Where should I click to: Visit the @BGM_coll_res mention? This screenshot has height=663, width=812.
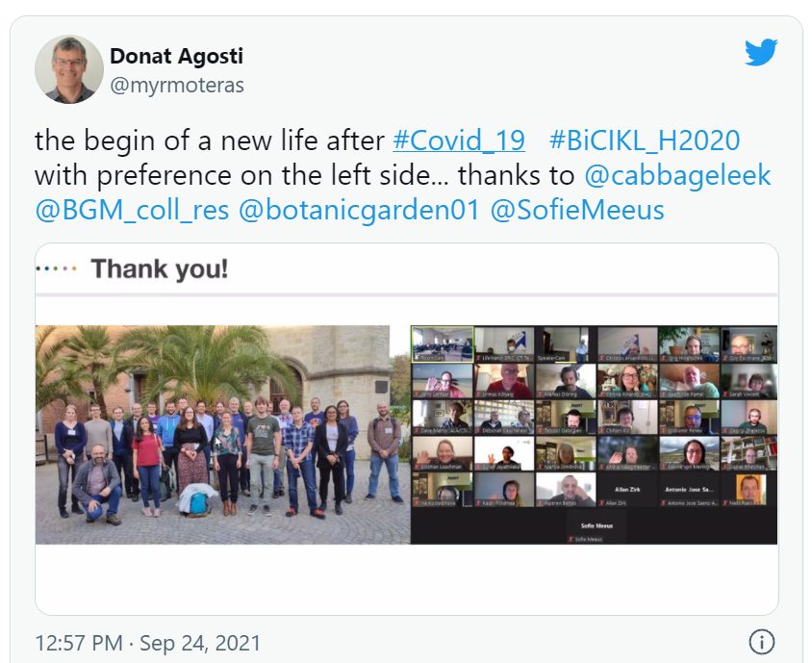[x=132, y=210]
